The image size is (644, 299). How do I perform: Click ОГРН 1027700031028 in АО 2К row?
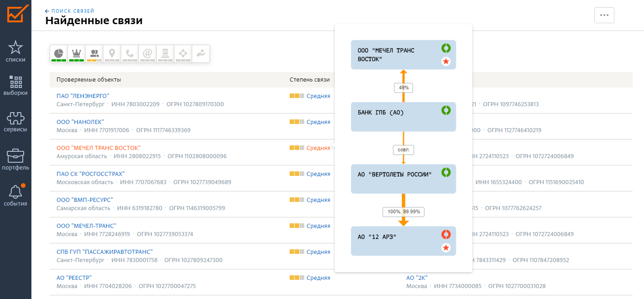[517, 286]
